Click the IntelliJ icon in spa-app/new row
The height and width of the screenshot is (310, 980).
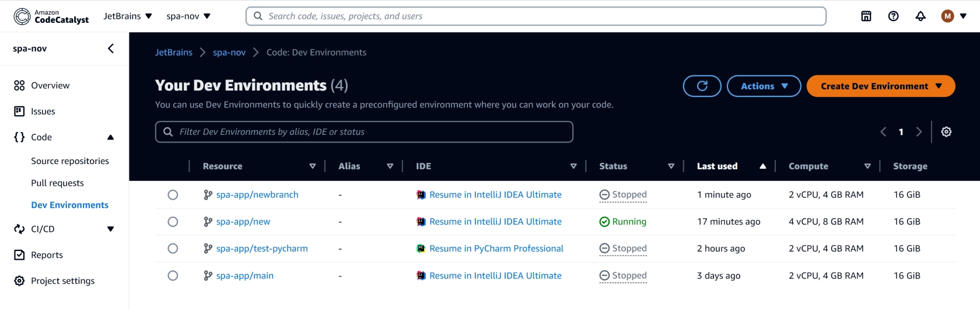[421, 222]
